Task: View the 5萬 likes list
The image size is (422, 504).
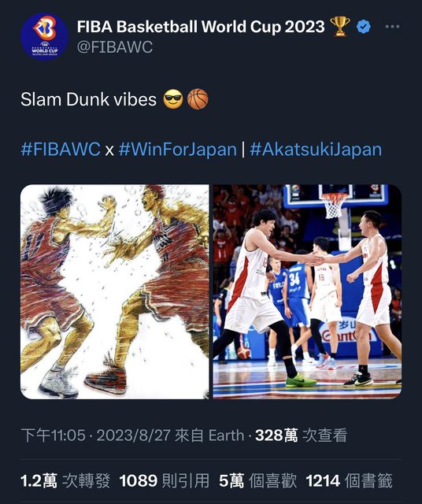Action: 257,481
